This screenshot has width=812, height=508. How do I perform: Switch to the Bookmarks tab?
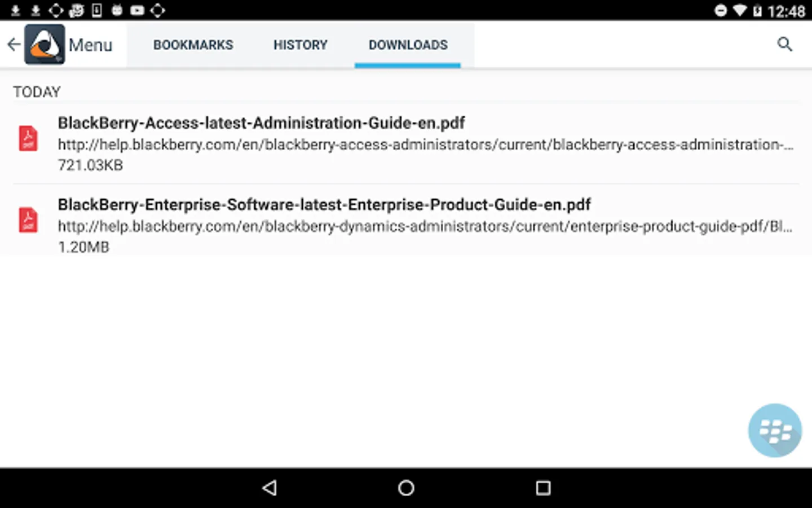(x=193, y=45)
